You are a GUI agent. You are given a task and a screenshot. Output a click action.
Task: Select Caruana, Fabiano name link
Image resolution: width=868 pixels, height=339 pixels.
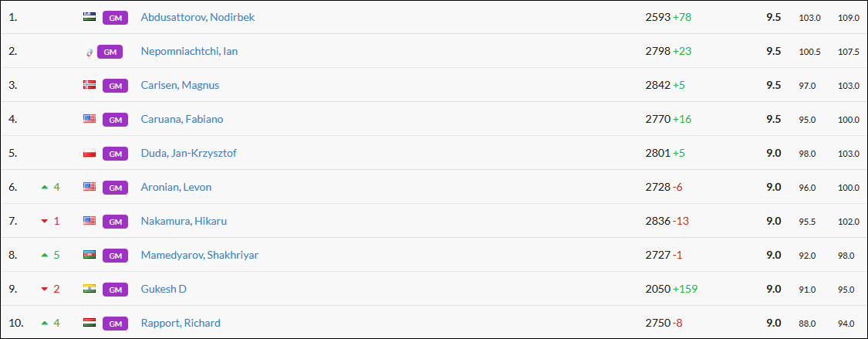pyautogui.click(x=182, y=119)
